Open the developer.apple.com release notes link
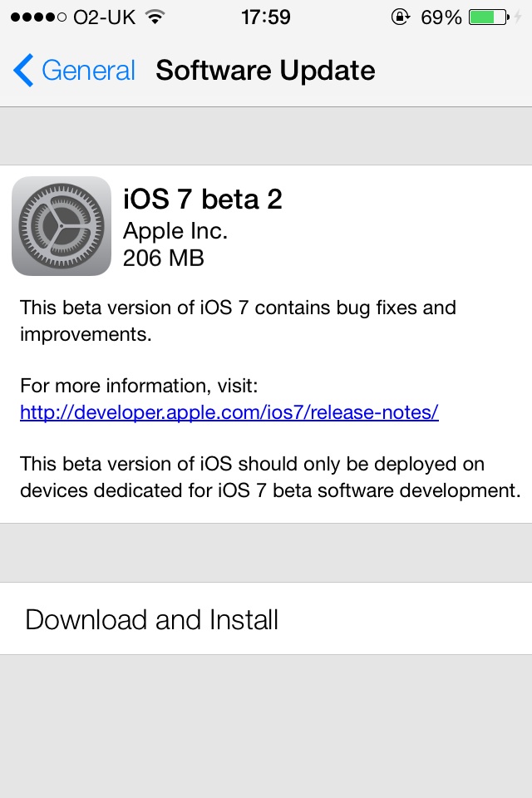 click(229, 412)
